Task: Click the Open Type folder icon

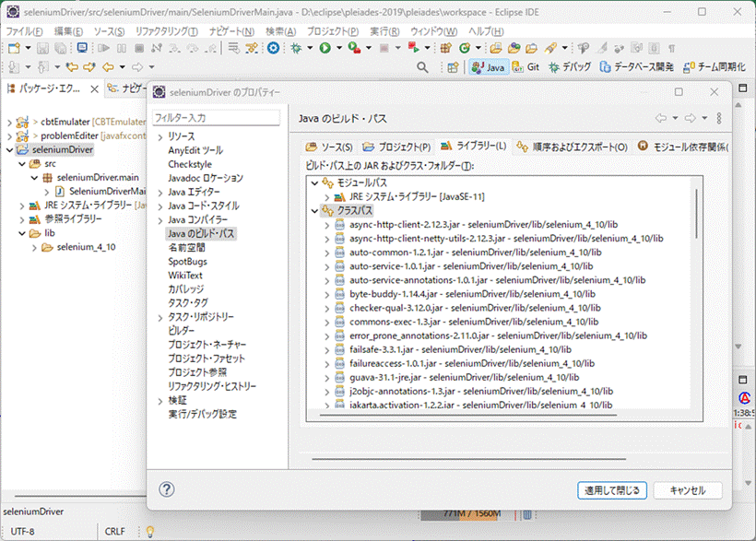Action: (496, 48)
